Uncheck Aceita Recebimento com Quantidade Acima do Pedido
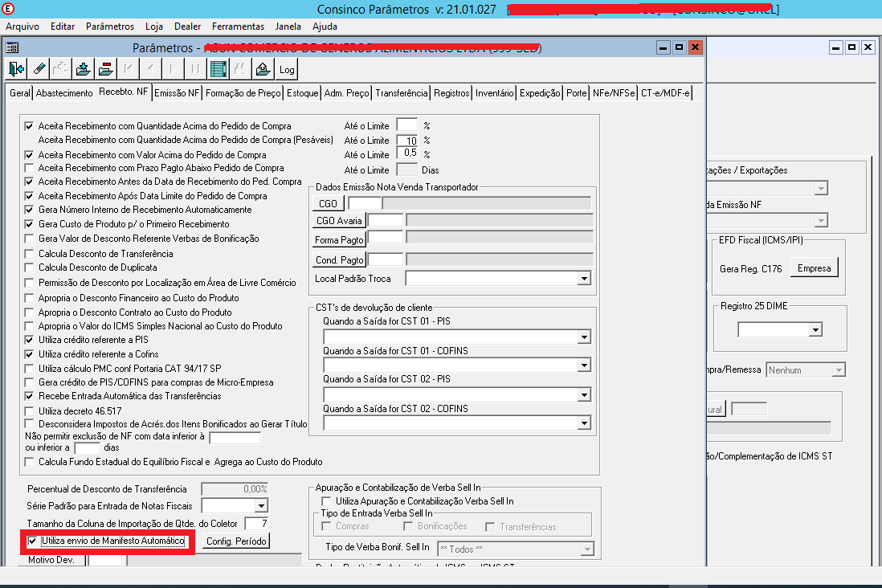Viewport: 882px width, 588px height. 29,126
